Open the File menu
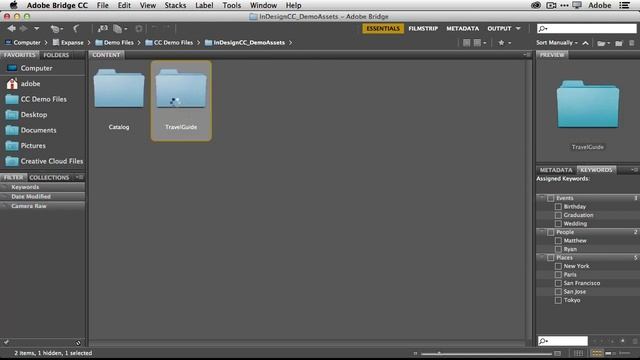This screenshot has height=360, width=640. 102,5
